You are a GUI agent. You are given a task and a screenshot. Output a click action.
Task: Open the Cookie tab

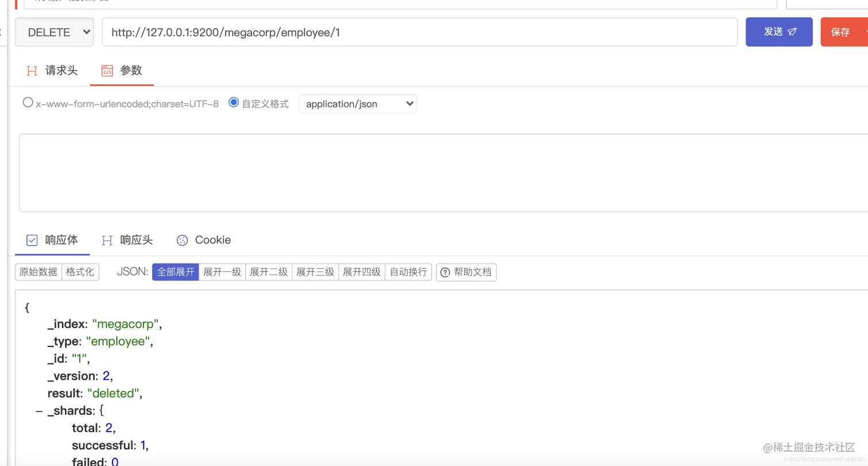[203, 240]
